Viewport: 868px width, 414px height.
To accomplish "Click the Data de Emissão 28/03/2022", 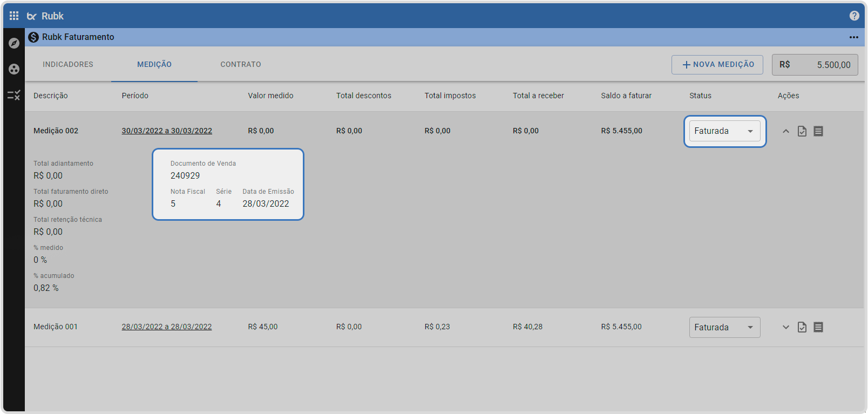I will (266, 203).
